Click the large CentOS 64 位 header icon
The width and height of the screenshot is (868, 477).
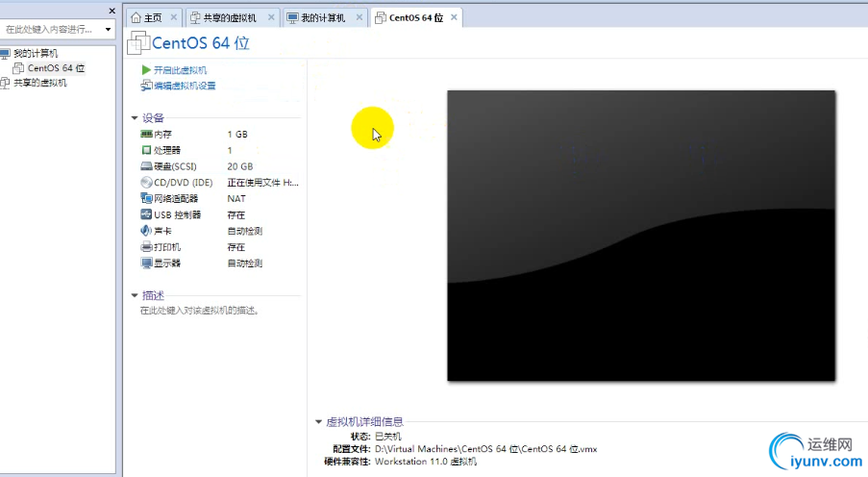(x=138, y=42)
